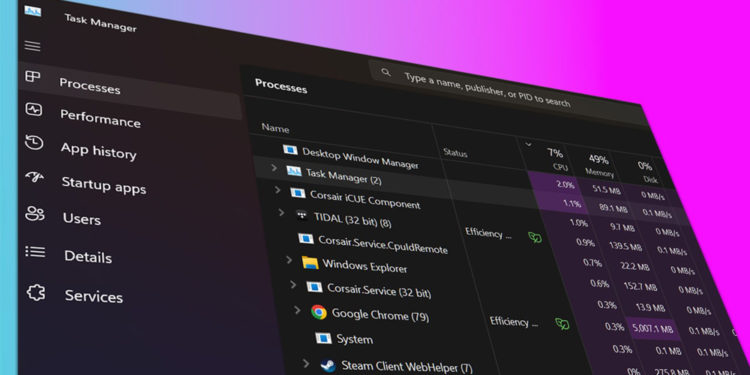Select the TIDAL (32 bit) (8) row name

[x=353, y=220]
